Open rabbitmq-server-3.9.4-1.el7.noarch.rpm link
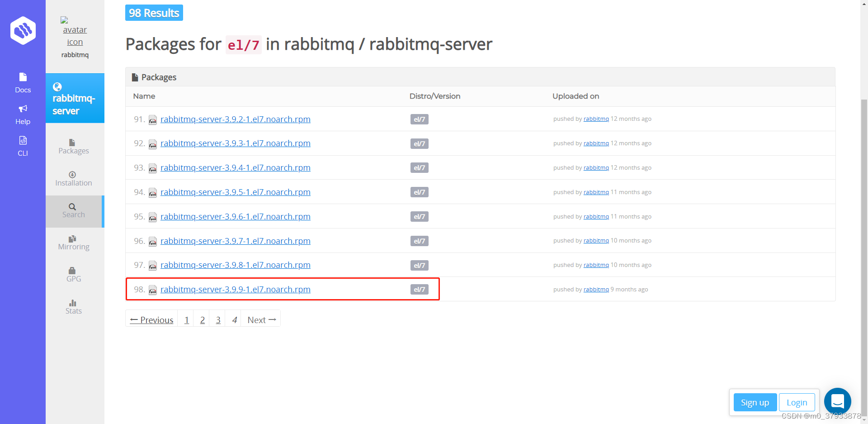This screenshot has height=424, width=868. (236, 167)
